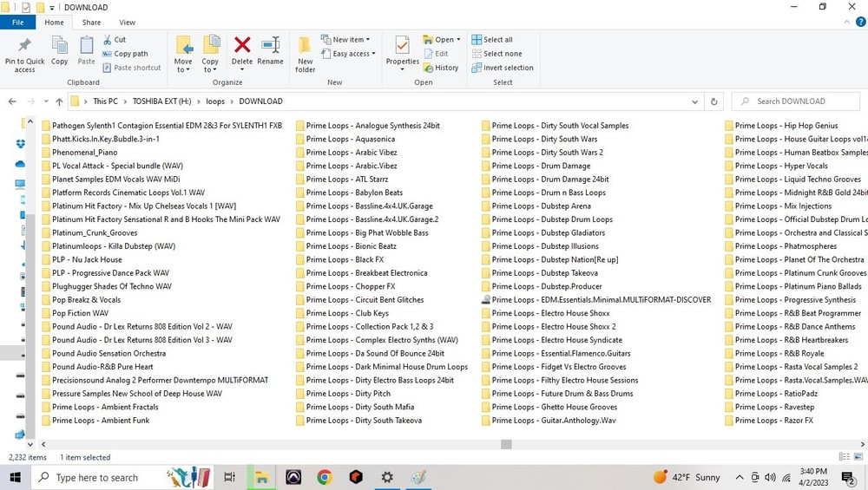The height and width of the screenshot is (490, 868).
Task: Expand Easy access dropdown
Action: click(x=349, y=54)
